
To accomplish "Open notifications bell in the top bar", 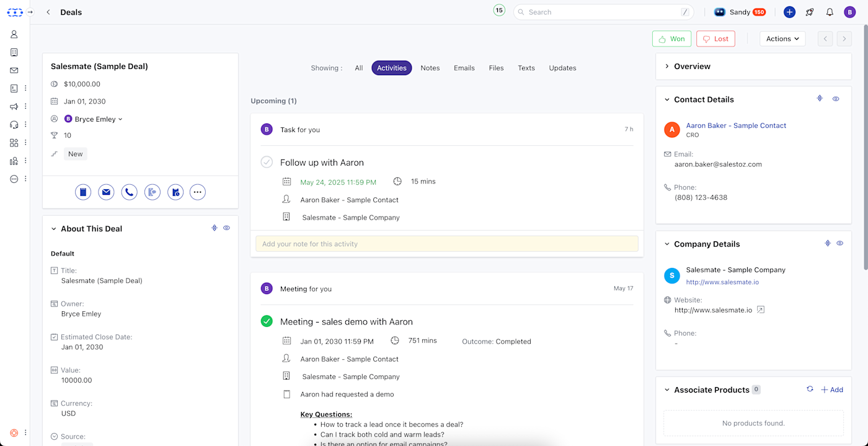I will pos(830,12).
